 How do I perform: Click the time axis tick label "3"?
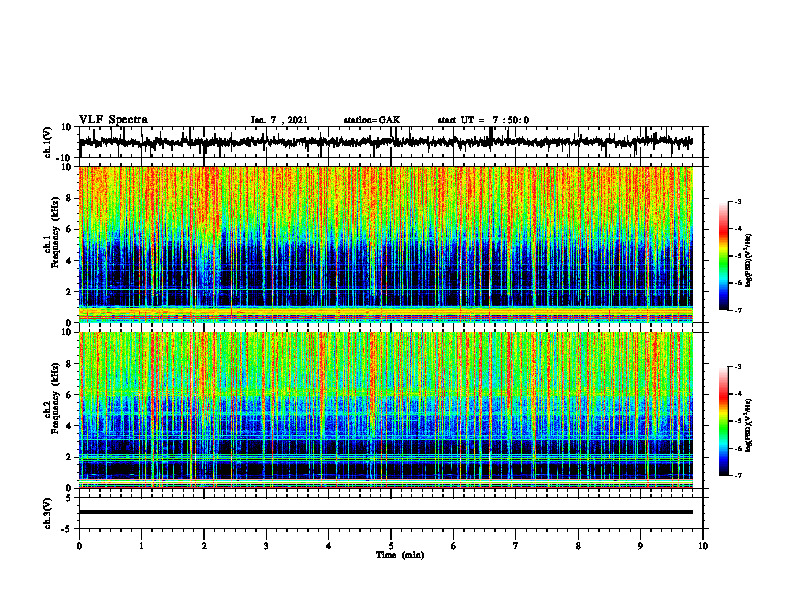[x=266, y=546]
